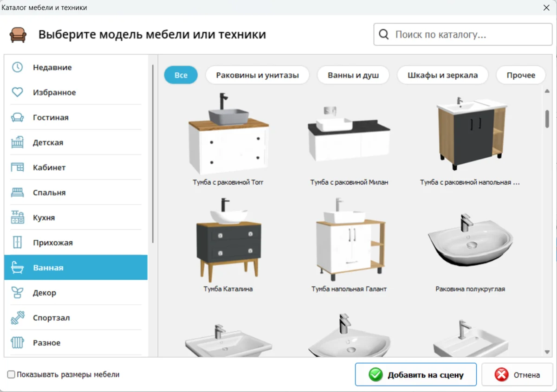Click the category list scrollbar

153,154
